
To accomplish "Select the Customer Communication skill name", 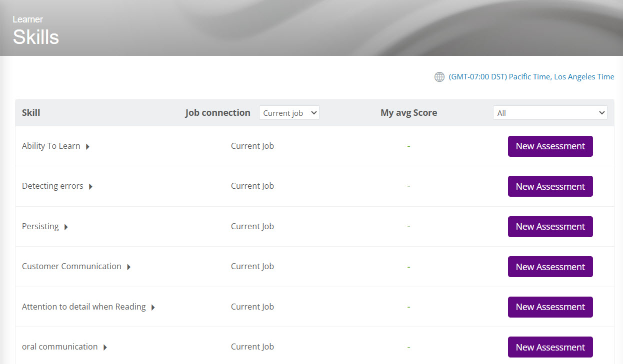I will point(71,267).
